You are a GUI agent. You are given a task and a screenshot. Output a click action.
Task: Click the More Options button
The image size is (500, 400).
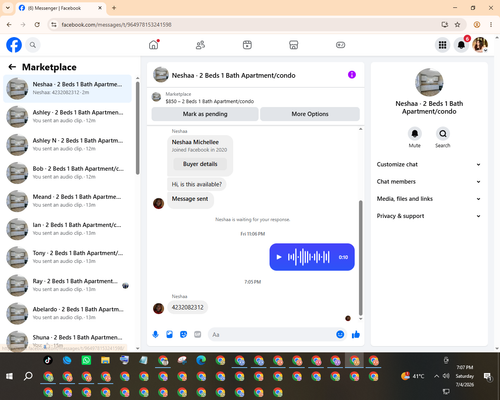[310, 114]
